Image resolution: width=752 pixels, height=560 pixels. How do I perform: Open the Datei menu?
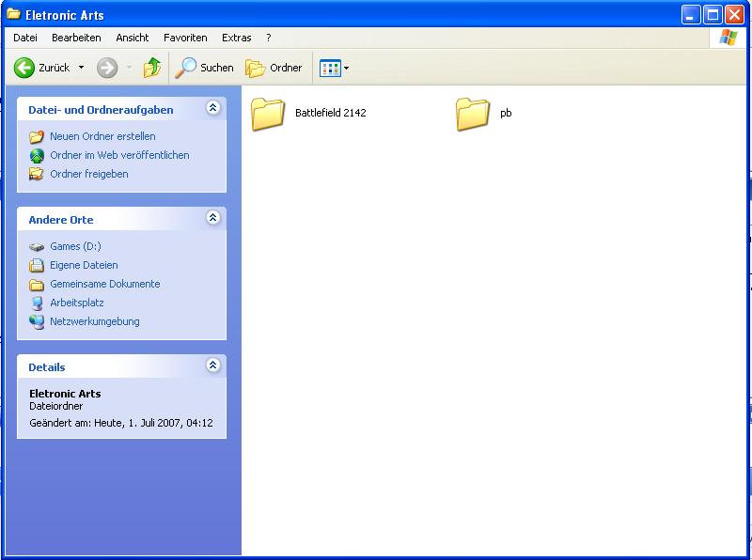coord(25,38)
